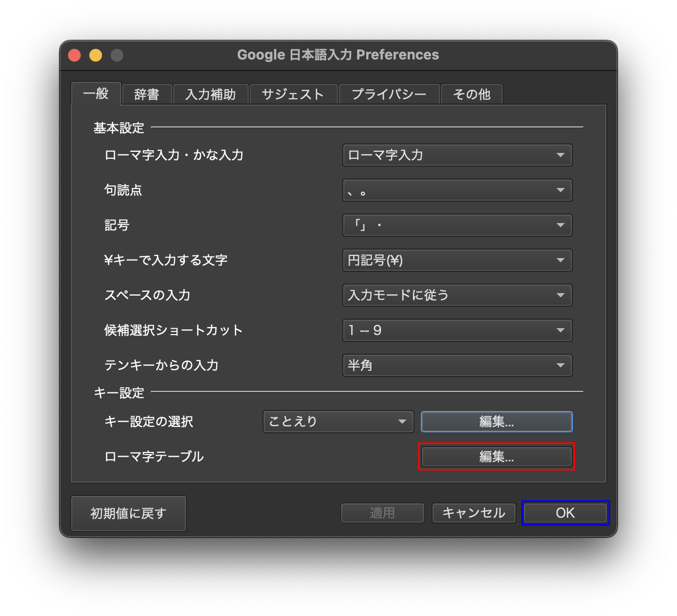The image size is (677, 616).
Task: Expand the ¥キーで入力する文字 dropdown
Action: point(457,260)
